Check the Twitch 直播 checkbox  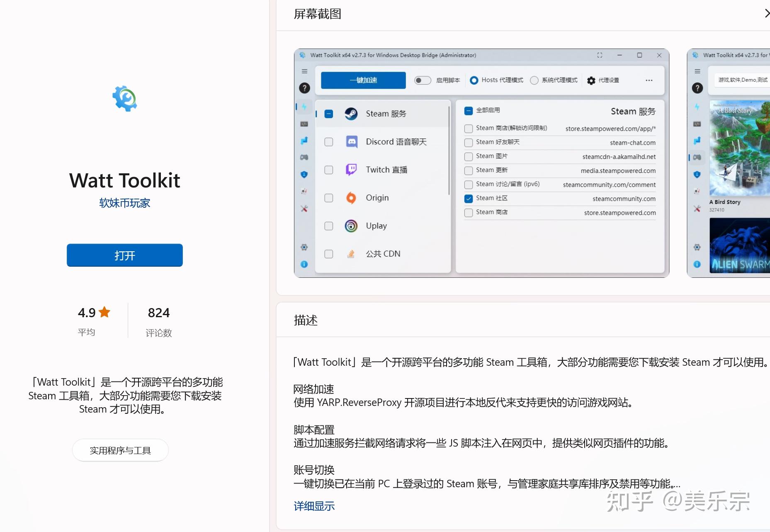coord(329,170)
